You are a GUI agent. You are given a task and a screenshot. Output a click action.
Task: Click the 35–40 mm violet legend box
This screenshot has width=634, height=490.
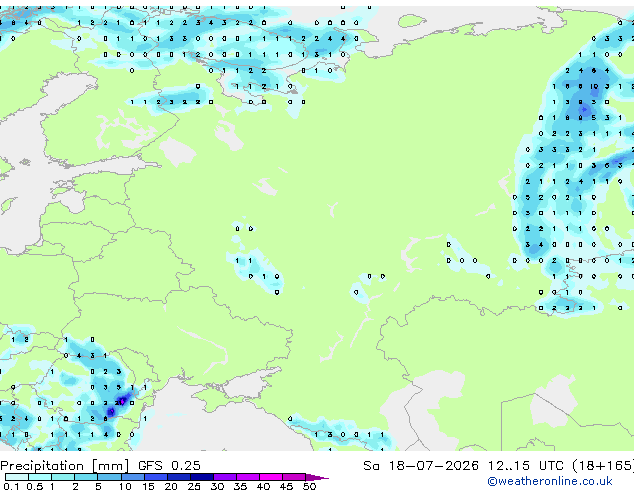tap(248, 477)
